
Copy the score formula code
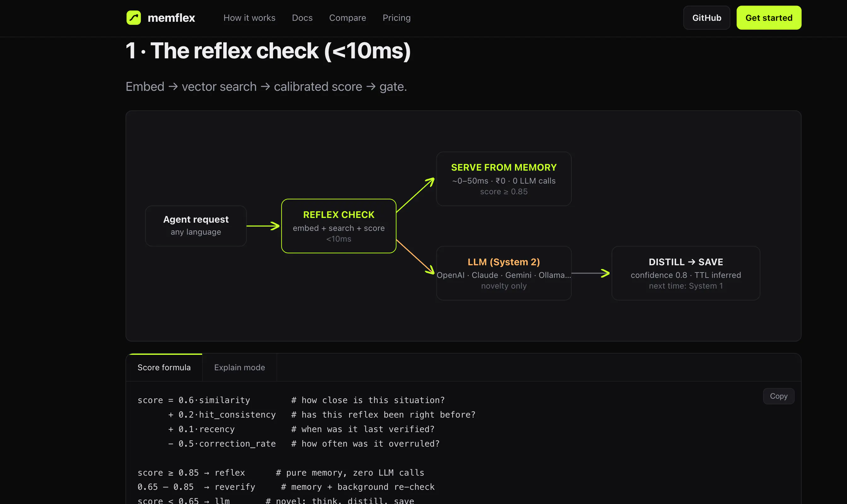[x=779, y=396]
